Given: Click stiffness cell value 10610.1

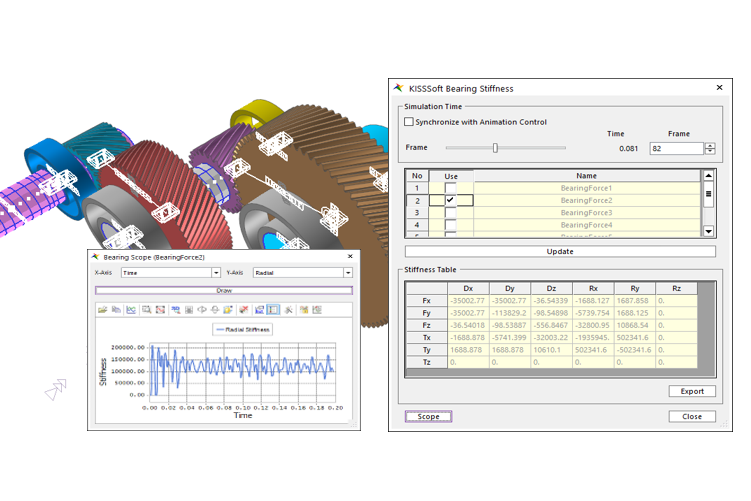Looking at the screenshot, I should (551, 350).
